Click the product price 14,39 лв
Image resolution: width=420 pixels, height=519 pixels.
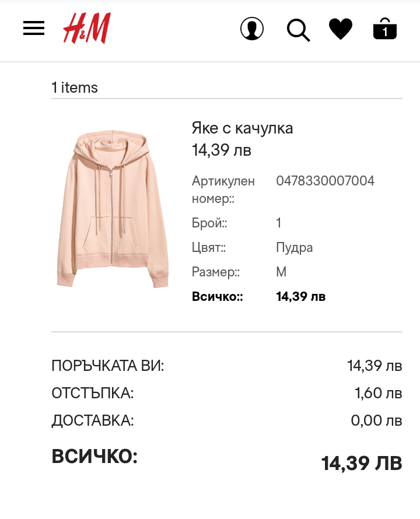click(222, 150)
